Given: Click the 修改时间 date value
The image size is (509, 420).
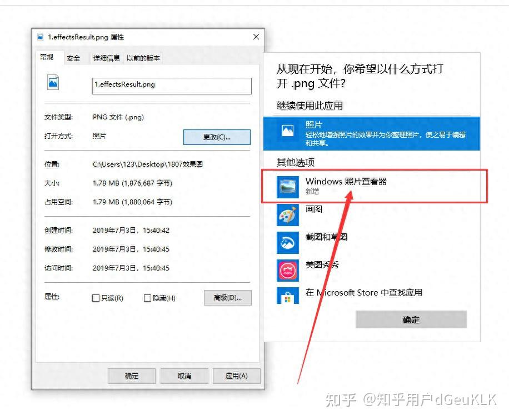Looking at the screenshot, I should click(131, 249).
